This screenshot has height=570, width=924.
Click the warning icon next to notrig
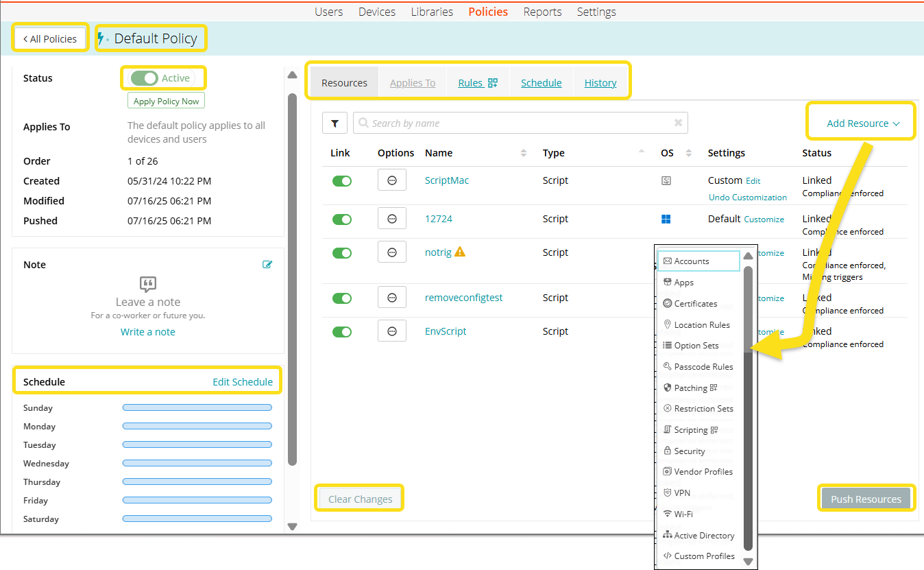coord(460,252)
